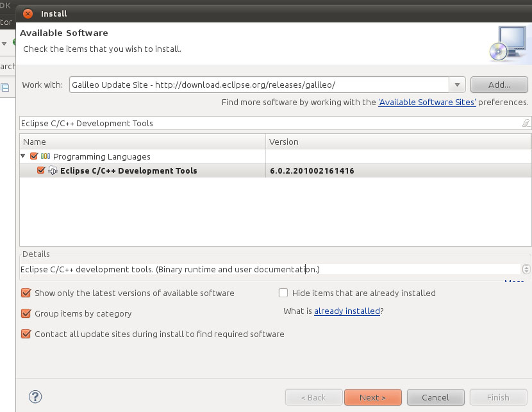Click the help question mark icon
The width and height of the screenshot is (532, 412).
pyautogui.click(x=36, y=397)
